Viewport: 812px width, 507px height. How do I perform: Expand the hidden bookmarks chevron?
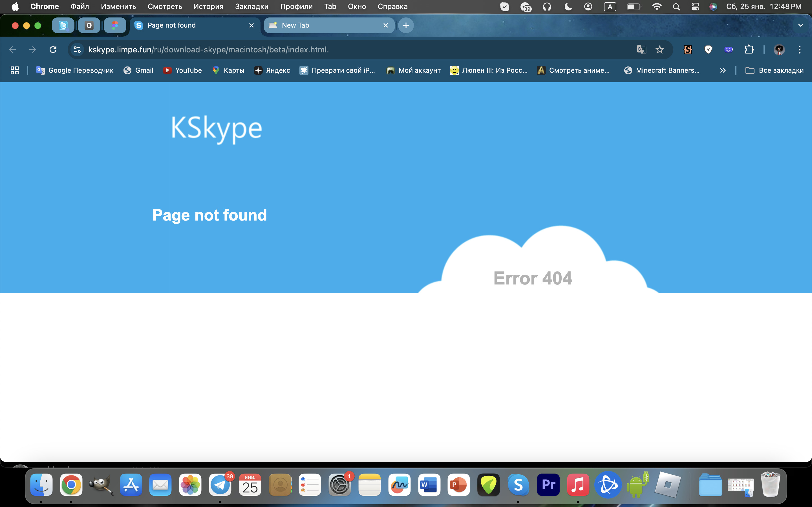[722, 70]
